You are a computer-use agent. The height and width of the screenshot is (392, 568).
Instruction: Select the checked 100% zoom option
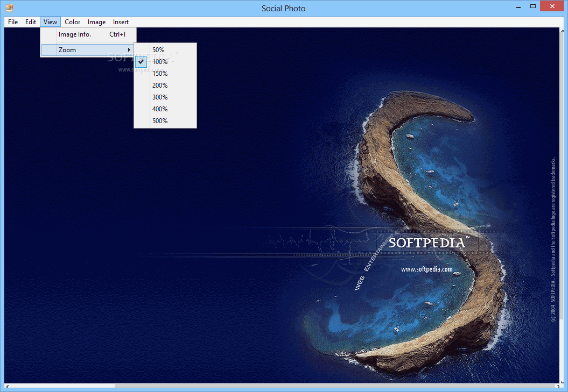(x=165, y=62)
